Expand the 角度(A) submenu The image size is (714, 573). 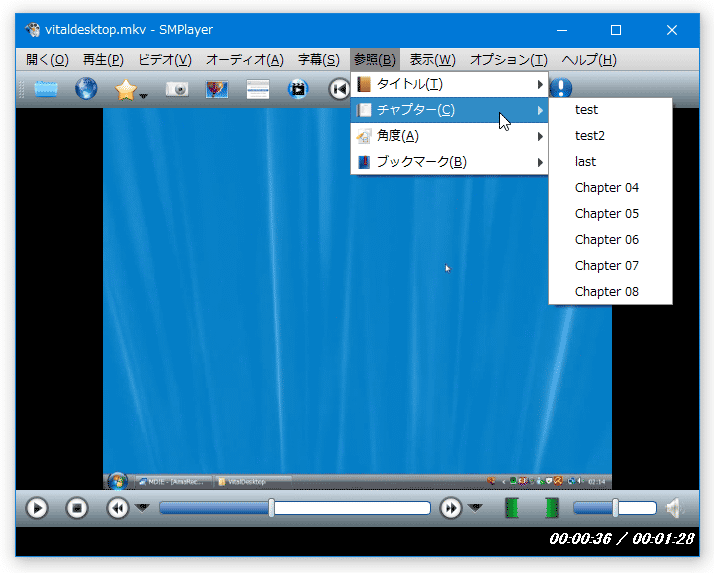pyautogui.click(x=449, y=136)
